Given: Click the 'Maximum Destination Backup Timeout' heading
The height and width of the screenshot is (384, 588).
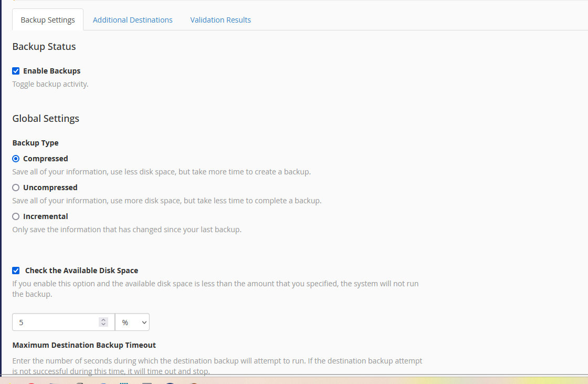Looking at the screenshot, I should tap(84, 345).
